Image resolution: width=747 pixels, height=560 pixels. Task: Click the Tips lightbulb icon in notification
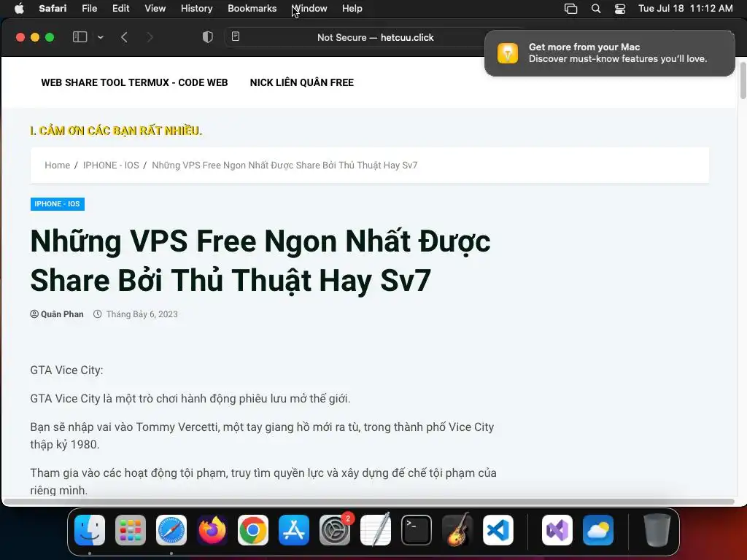click(x=508, y=52)
